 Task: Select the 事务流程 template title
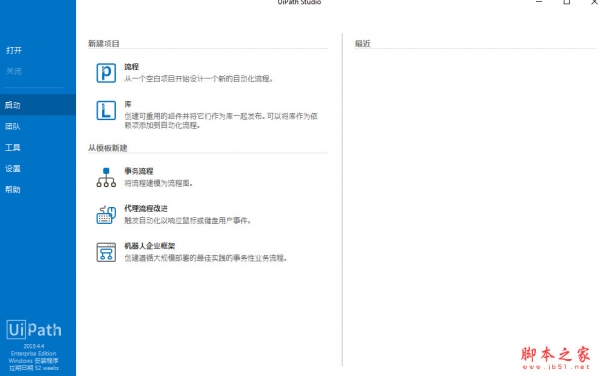pos(139,171)
